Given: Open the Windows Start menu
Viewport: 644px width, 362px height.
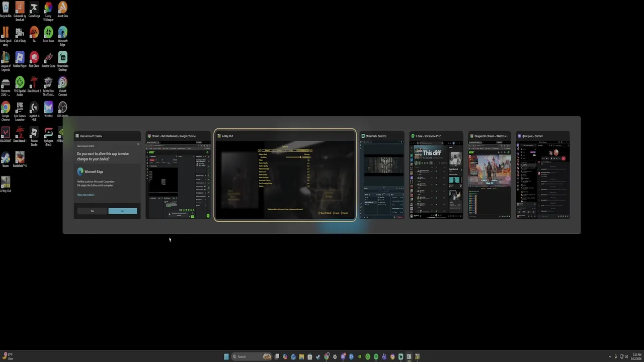Looking at the screenshot, I should pyautogui.click(x=226, y=356).
